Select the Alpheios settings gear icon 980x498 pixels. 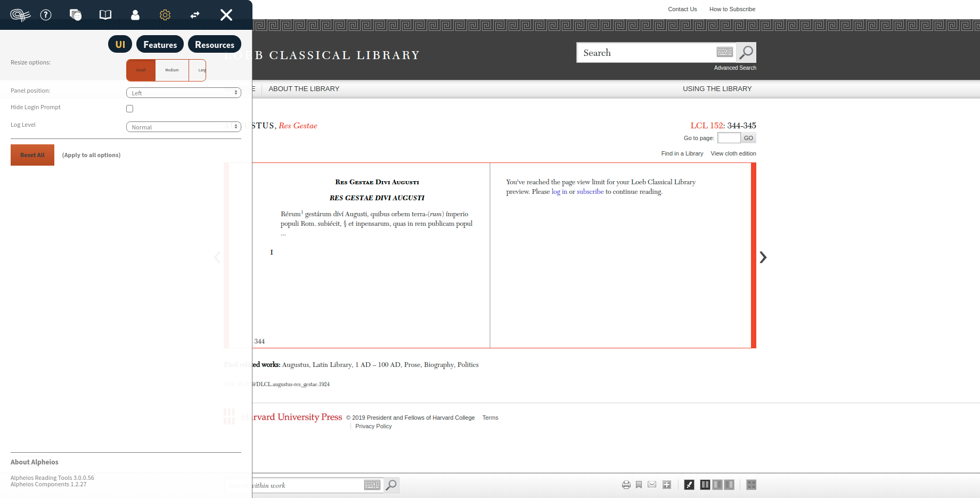165,15
